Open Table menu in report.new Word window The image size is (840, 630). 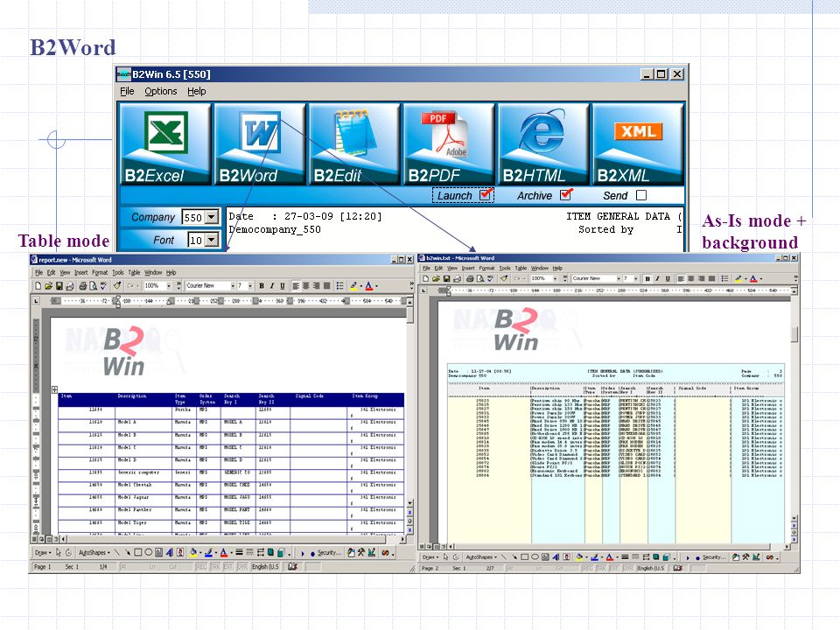[134, 273]
